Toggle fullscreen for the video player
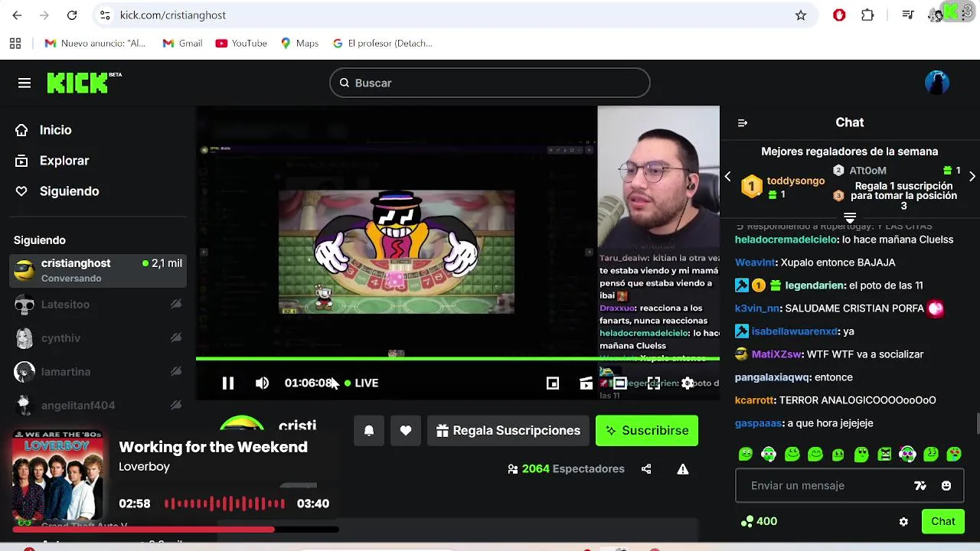The height and width of the screenshot is (551, 980). [x=654, y=383]
